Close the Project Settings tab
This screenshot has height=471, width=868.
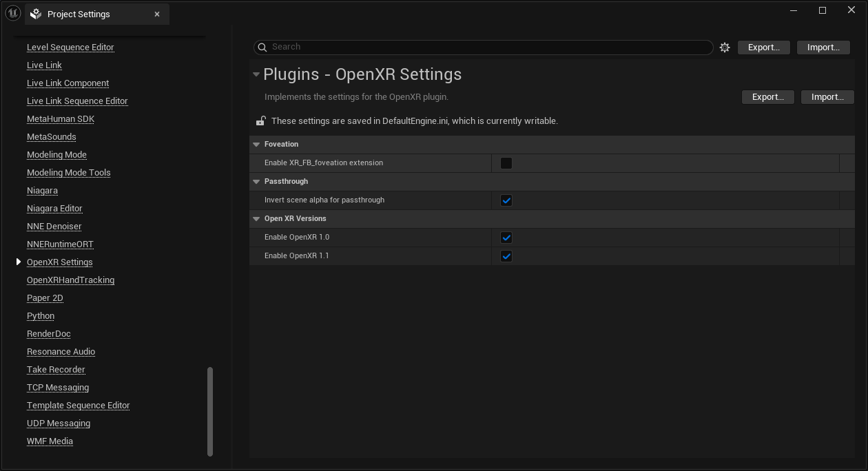pyautogui.click(x=157, y=14)
